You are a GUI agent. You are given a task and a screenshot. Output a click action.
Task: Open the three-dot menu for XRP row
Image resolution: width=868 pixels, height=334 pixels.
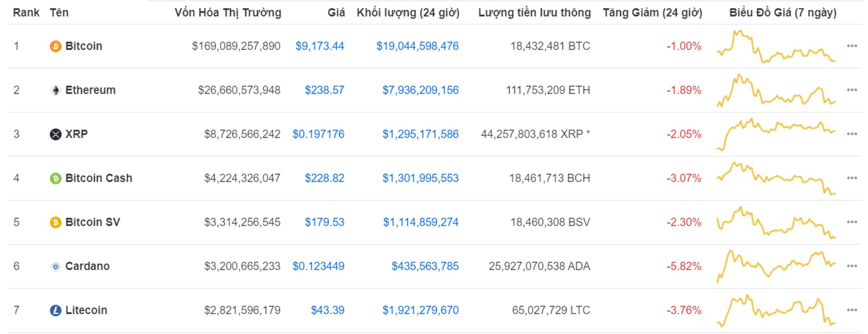click(852, 134)
